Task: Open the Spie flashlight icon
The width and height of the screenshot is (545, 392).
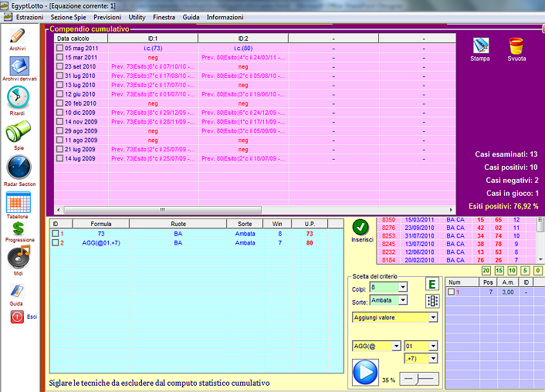Action: pos(18,131)
